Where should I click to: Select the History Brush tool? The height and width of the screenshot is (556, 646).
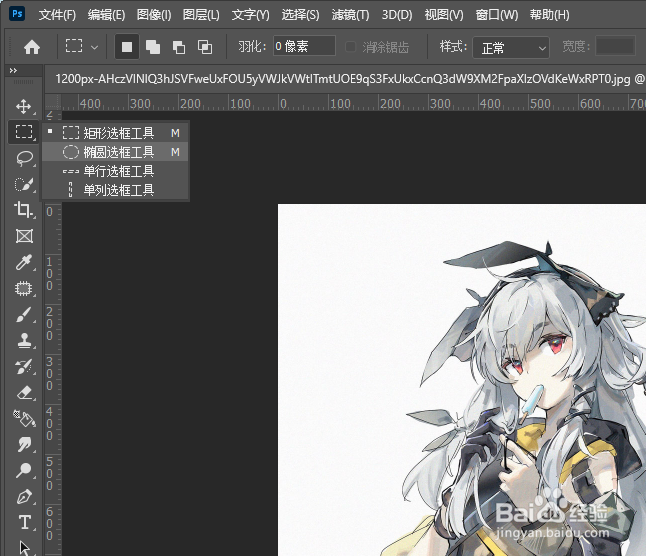[24, 367]
